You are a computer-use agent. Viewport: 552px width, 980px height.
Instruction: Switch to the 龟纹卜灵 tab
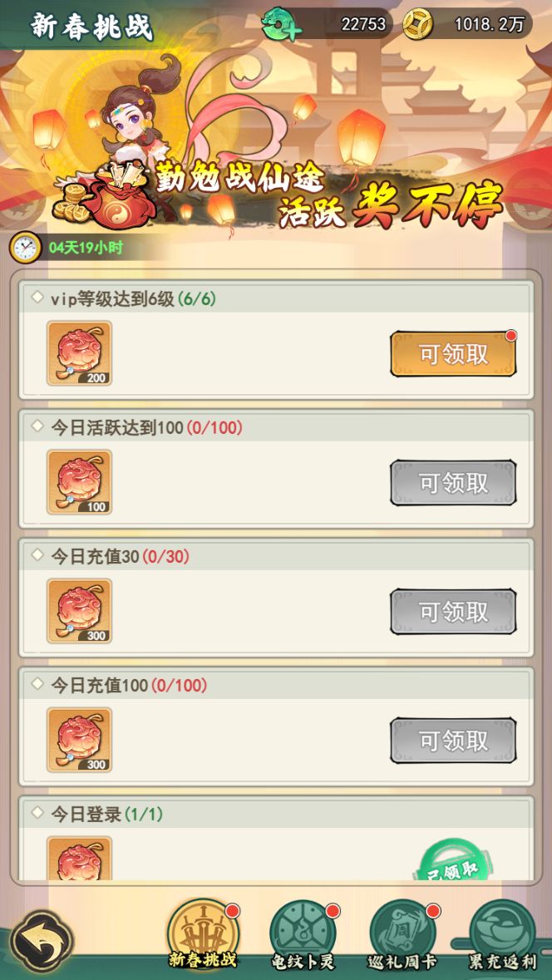tap(303, 936)
